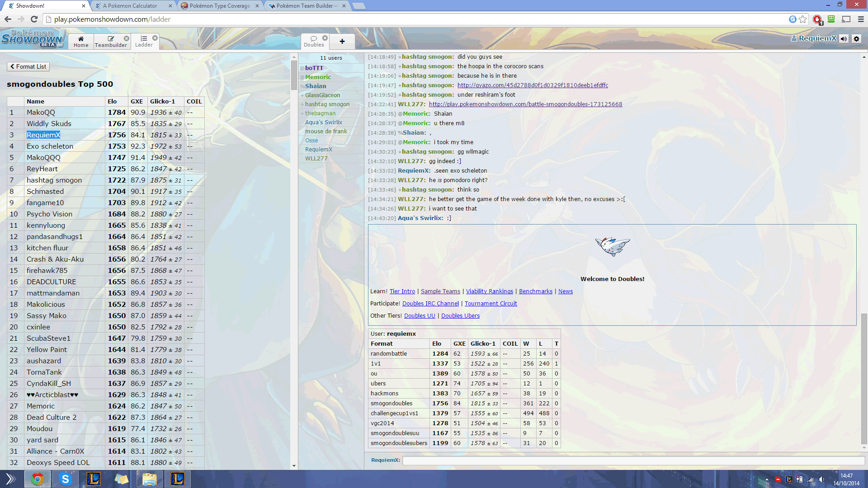Switch to Pokémon Team Builder browser tab

point(307,6)
